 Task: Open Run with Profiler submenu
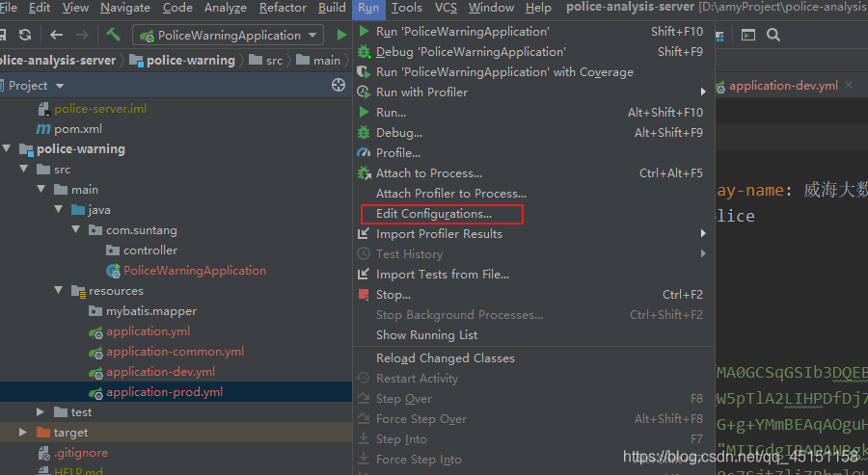pyautogui.click(x=533, y=92)
